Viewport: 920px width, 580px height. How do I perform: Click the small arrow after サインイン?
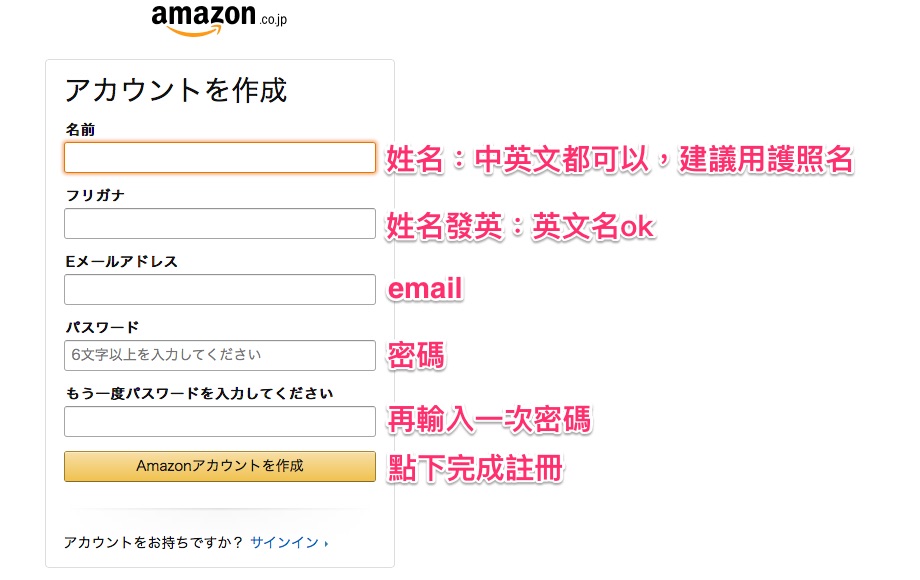(326, 544)
